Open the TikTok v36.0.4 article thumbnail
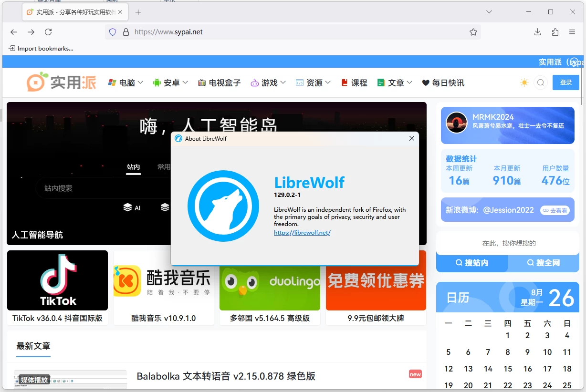Image resolution: width=586 pixels, height=392 pixels. pyautogui.click(x=57, y=280)
